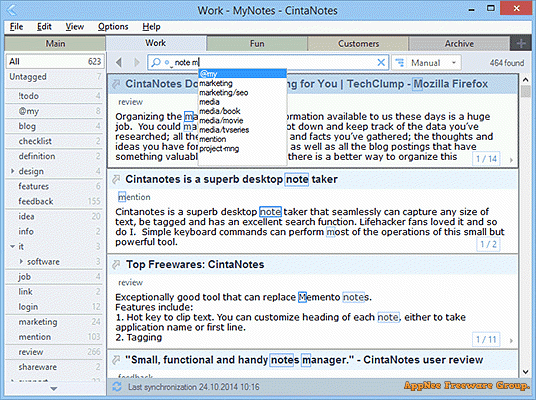The height and width of the screenshot is (400, 536).
Task: Open the Options menu
Action: [113, 26]
